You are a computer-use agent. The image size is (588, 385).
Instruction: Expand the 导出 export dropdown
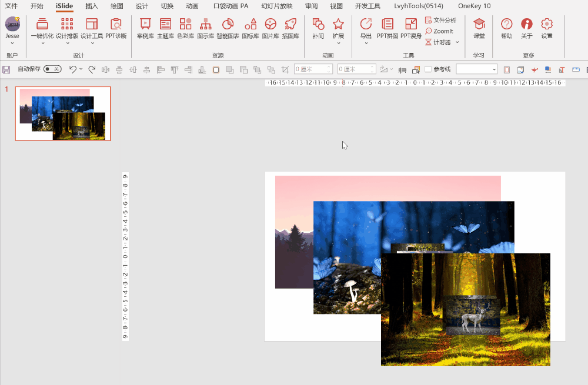click(x=366, y=42)
